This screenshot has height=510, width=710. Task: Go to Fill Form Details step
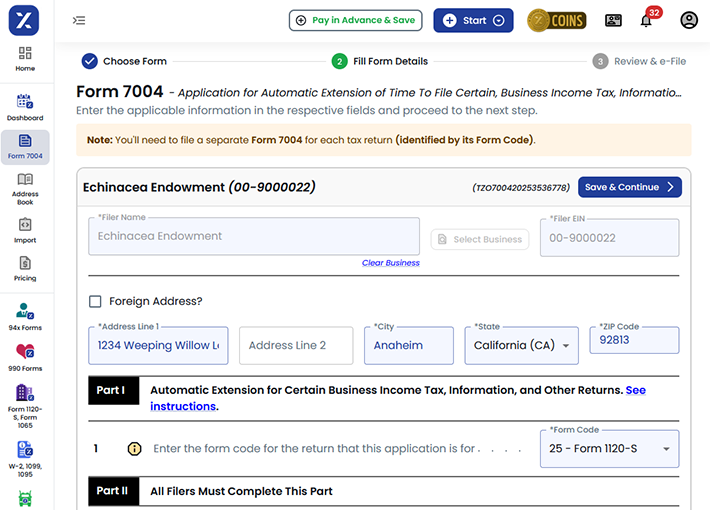click(x=380, y=61)
